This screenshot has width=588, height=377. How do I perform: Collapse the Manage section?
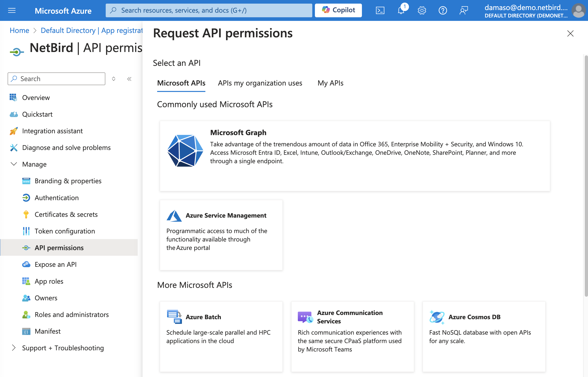click(x=14, y=164)
